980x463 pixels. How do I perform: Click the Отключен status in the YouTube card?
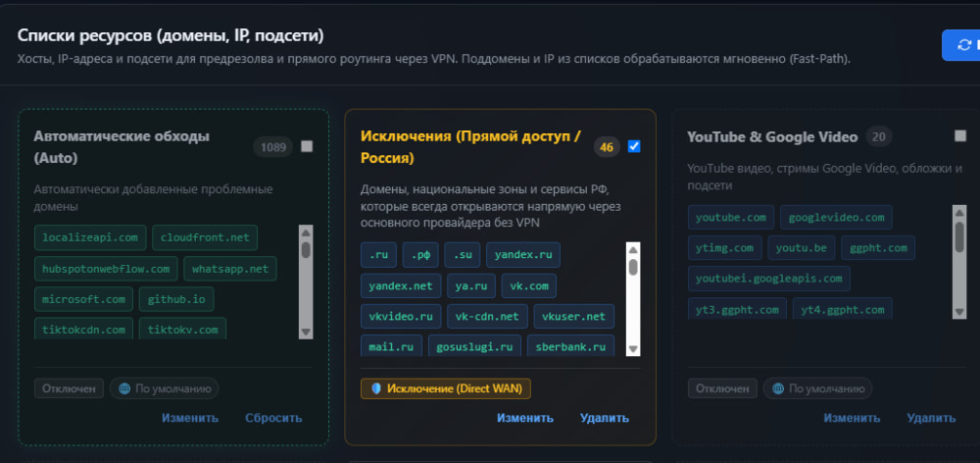(722, 388)
